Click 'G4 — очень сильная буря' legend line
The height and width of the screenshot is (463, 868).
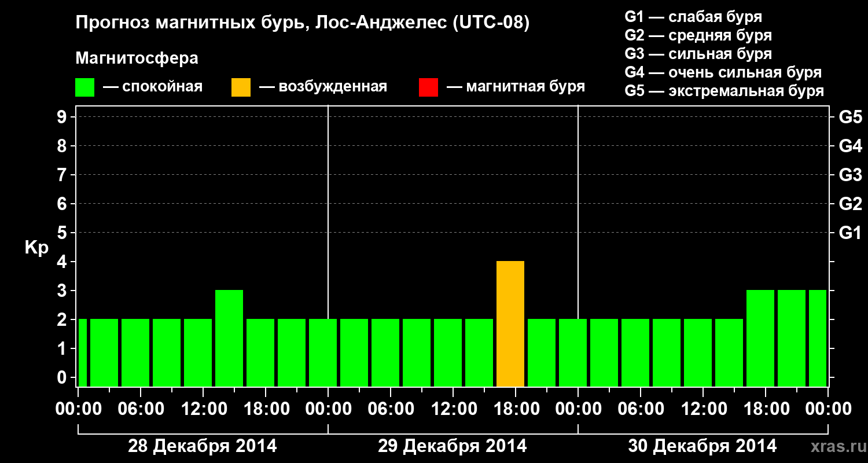pyautogui.click(x=723, y=72)
